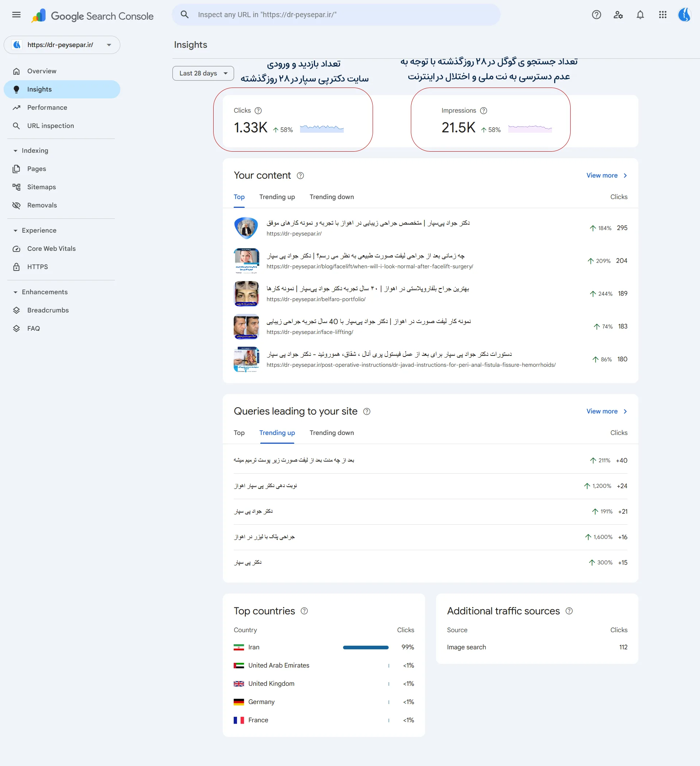
Task: Click help icon next to Impressions
Action: click(484, 110)
